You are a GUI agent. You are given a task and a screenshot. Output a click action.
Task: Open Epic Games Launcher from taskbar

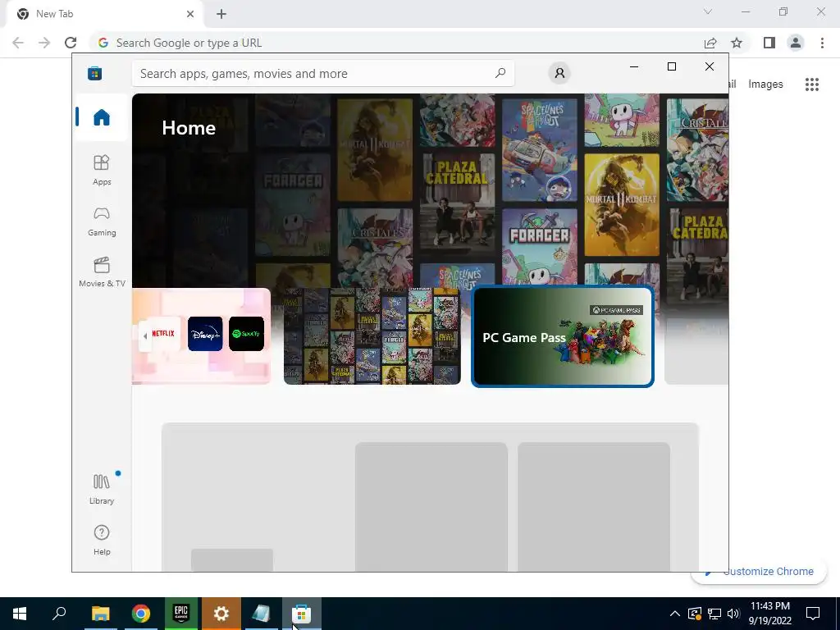pyautogui.click(x=181, y=614)
